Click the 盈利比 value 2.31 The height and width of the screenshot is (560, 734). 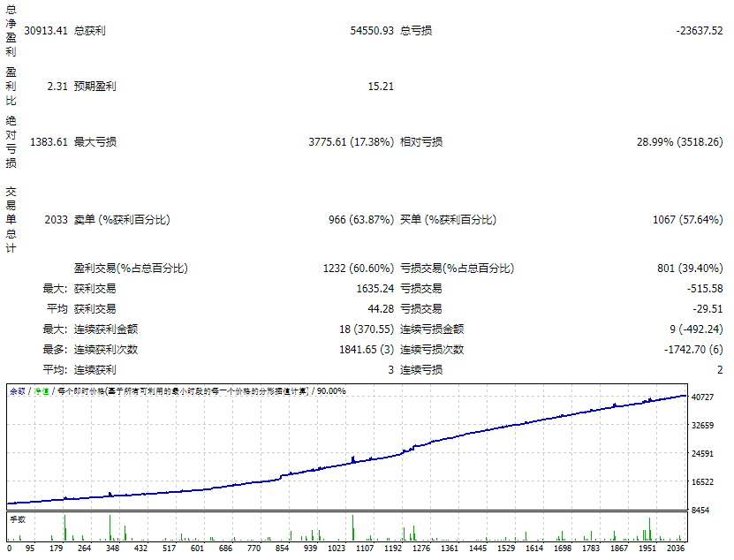(x=57, y=87)
